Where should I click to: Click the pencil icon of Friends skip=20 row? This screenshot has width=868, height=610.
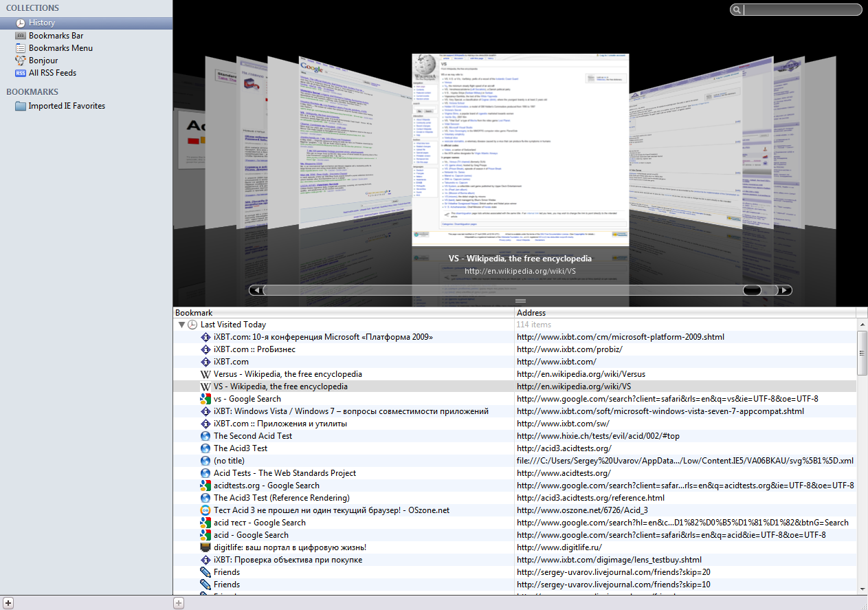click(205, 572)
